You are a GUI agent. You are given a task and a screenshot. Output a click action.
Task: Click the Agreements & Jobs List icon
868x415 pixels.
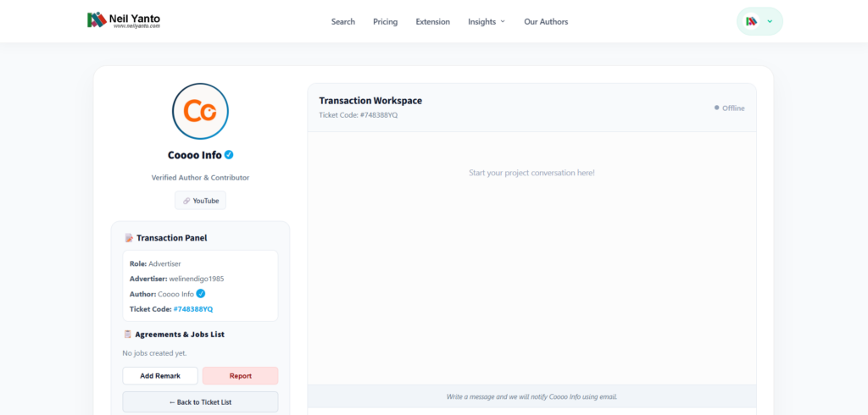coord(128,335)
